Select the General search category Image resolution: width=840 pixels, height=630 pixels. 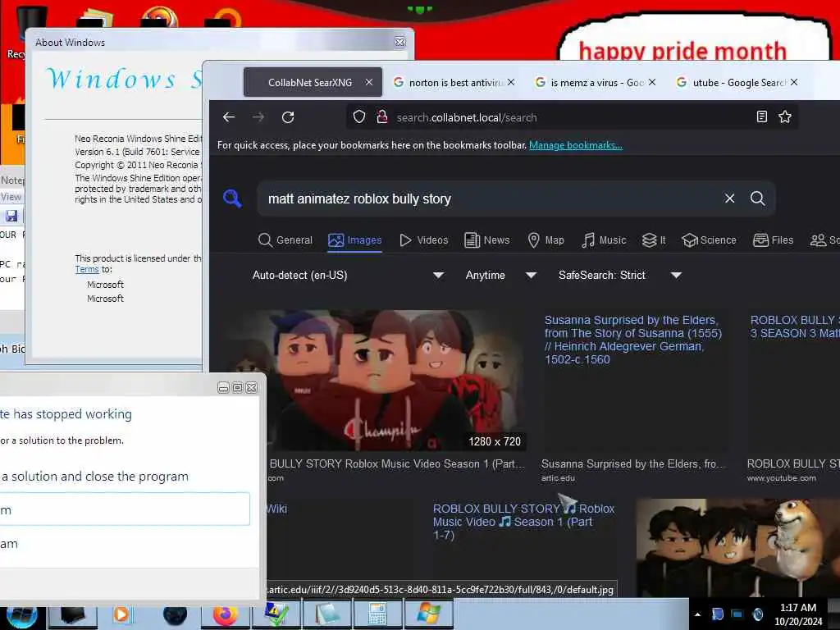(x=285, y=240)
